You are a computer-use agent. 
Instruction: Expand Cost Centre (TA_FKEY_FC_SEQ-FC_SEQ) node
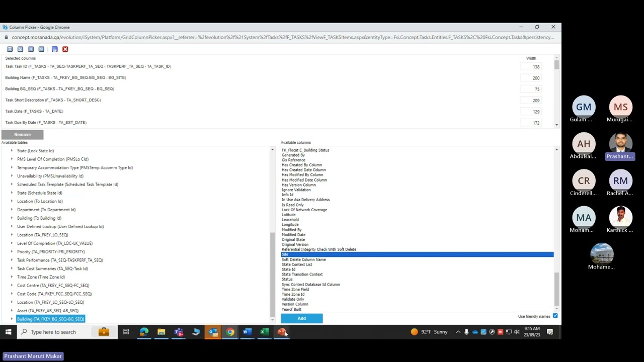pyautogui.click(x=12, y=286)
